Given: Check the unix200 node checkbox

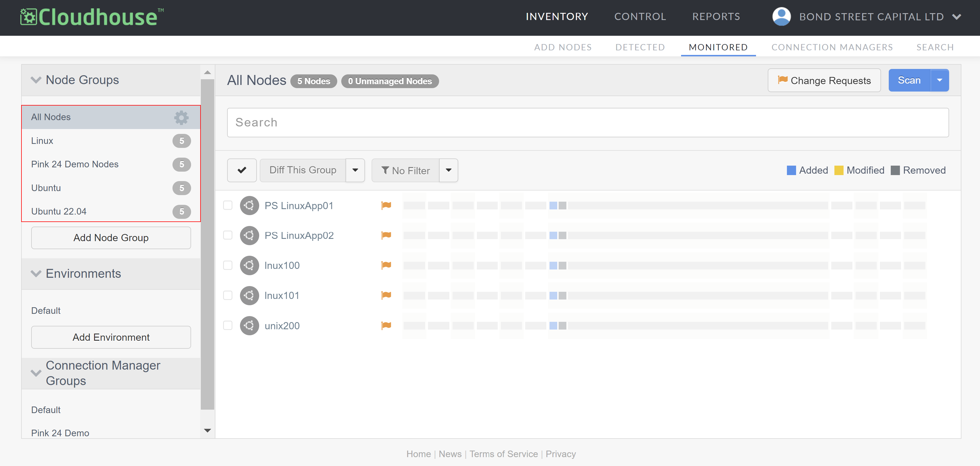Looking at the screenshot, I should coord(227,326).
